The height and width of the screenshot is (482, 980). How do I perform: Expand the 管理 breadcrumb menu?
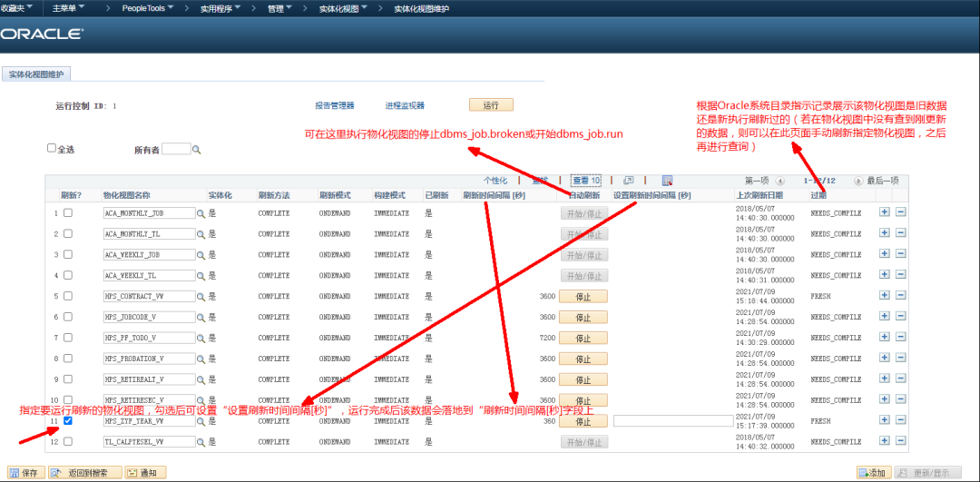coord(280,9)
